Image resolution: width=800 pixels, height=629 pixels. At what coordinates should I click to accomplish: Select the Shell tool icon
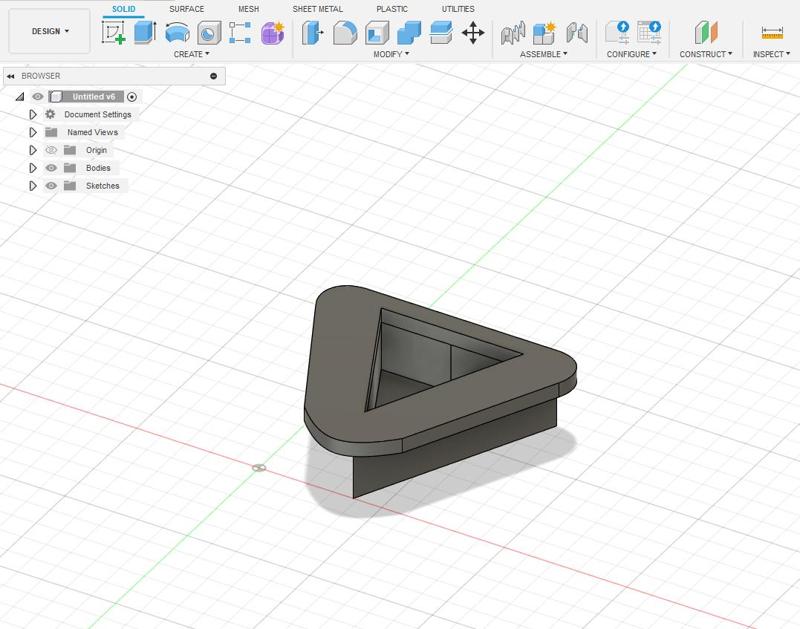[x=377, y=32]
